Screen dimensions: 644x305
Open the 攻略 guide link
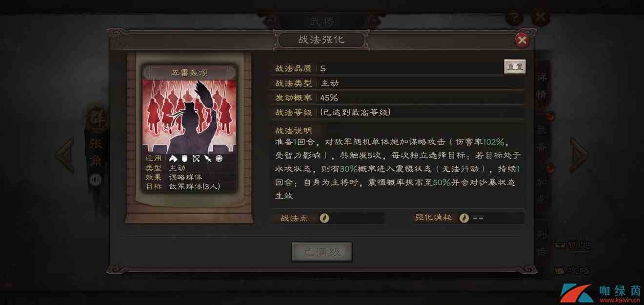573,270
